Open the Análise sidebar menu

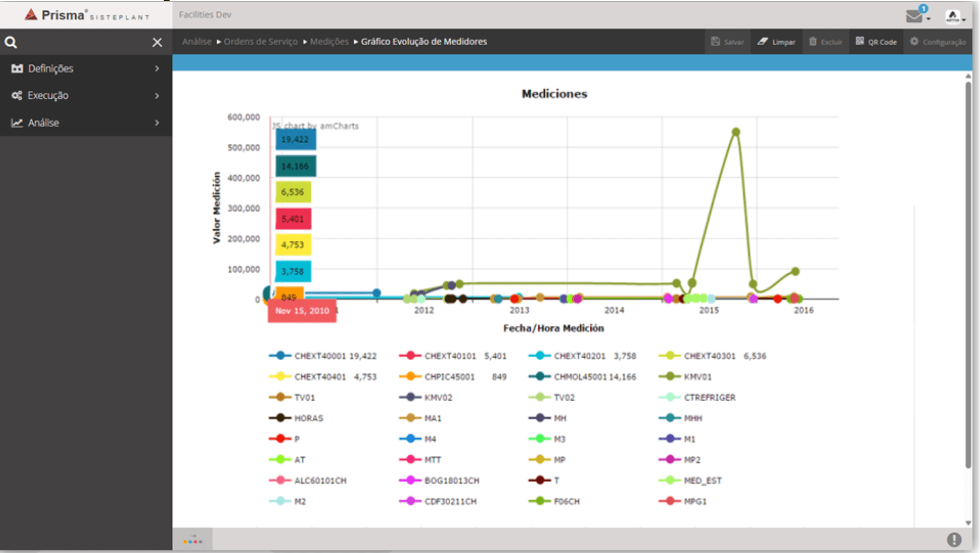pos(86,123)
